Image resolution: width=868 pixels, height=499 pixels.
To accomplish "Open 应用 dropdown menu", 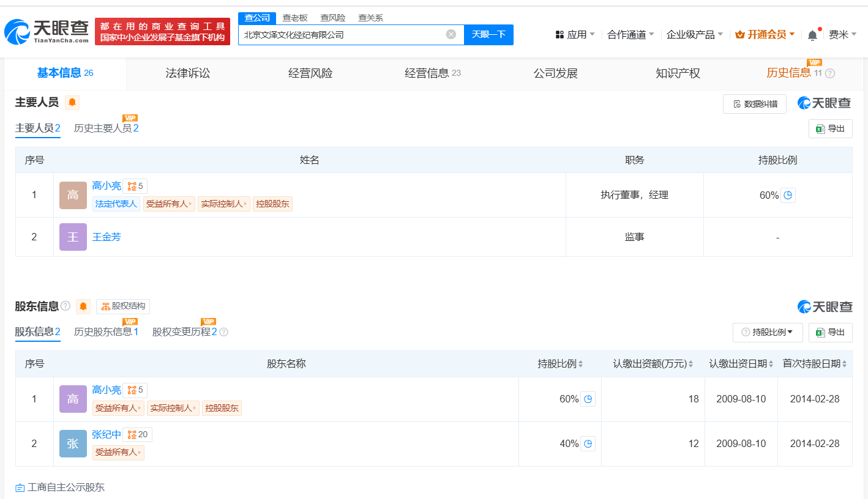I will 575,35.
